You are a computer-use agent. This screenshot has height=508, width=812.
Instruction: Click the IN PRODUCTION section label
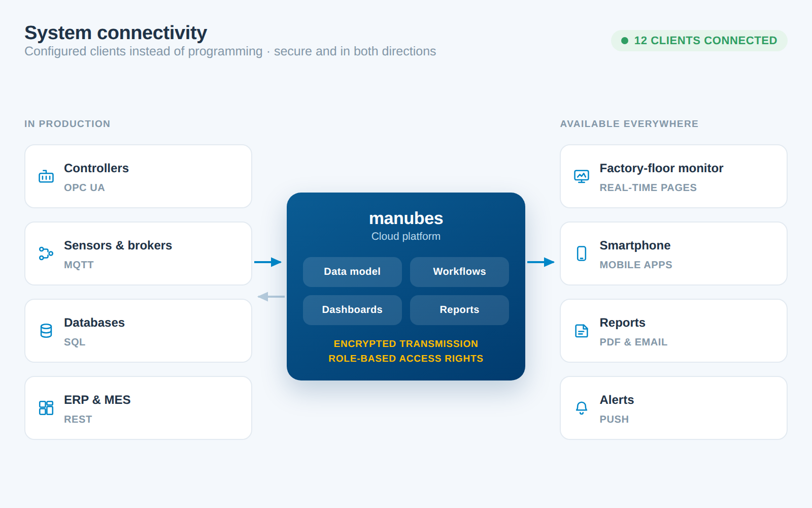(x=67, y=124)
